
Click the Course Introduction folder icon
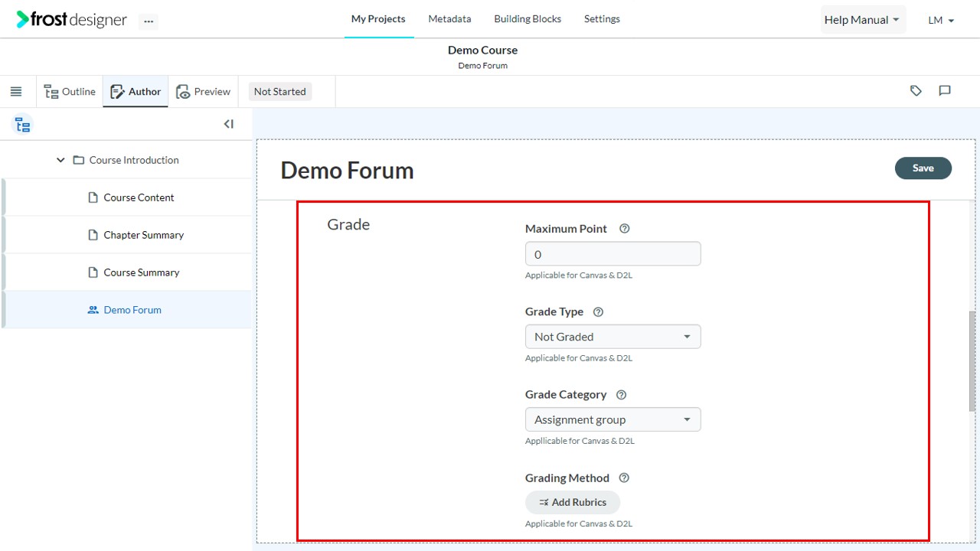tap(78, 160)
